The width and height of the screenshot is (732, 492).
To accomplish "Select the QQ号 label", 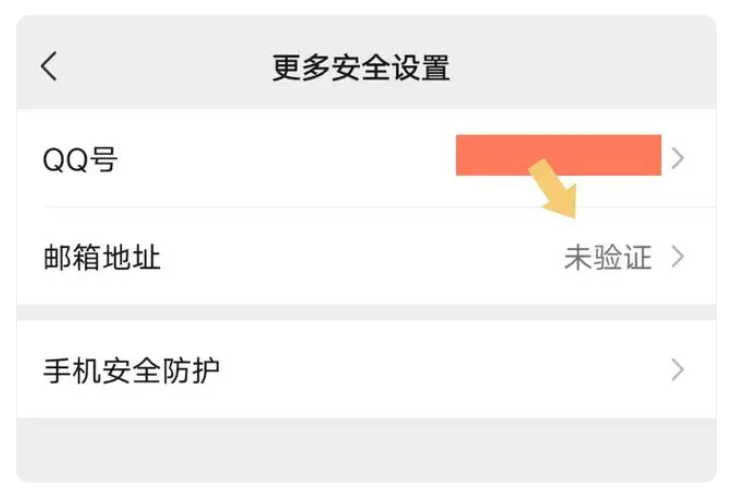I will click(x=80, y=158).
